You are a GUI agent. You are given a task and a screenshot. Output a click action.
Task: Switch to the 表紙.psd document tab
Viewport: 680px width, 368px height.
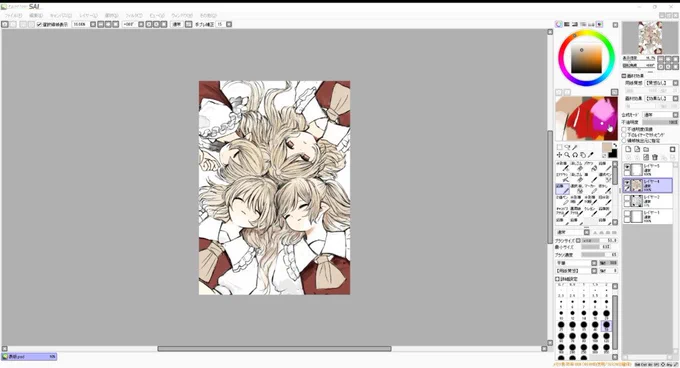click(x=29, y=357)
